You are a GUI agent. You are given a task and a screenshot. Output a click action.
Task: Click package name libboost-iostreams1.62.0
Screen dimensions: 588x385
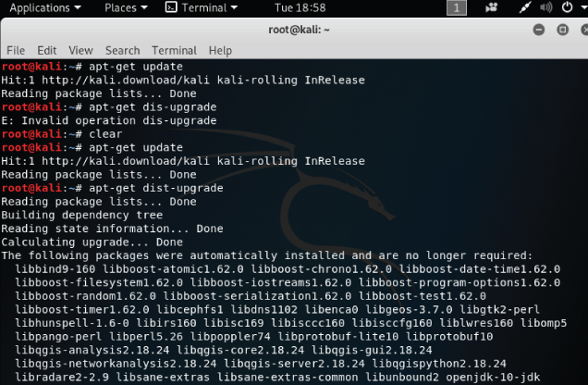point(271,282)
